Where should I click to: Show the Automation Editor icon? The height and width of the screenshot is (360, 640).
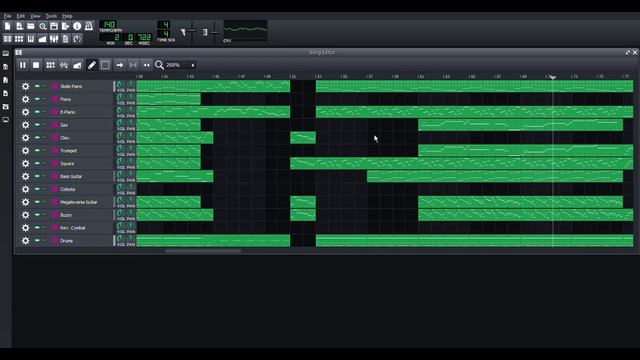tap(42, 39)
